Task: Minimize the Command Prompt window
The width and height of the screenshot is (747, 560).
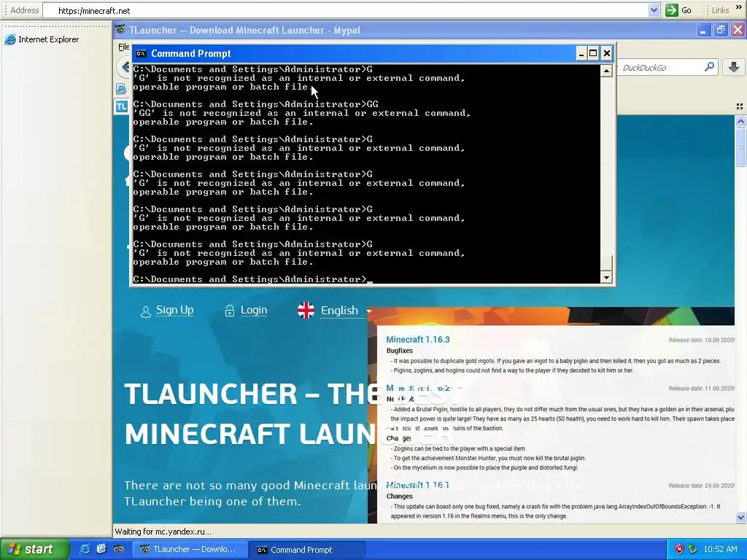Action: point(581,53)
